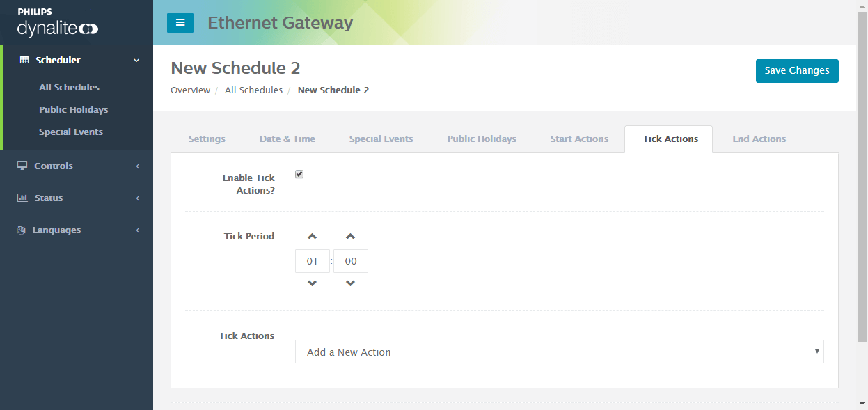Click the Scheduler calendar icon in sidebar
This screenshot has height=410, width=868.
[23, 60]
